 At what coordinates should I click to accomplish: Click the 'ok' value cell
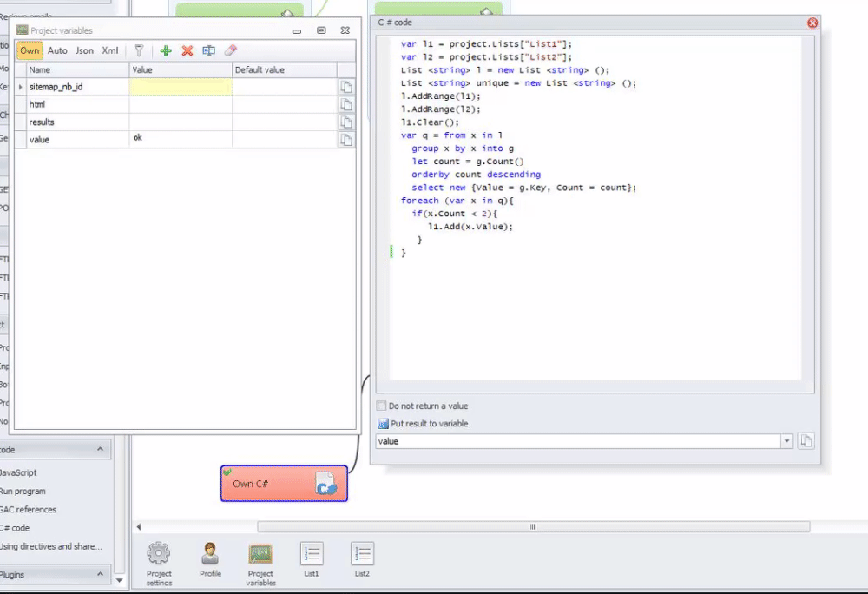(x=181, y=140)
